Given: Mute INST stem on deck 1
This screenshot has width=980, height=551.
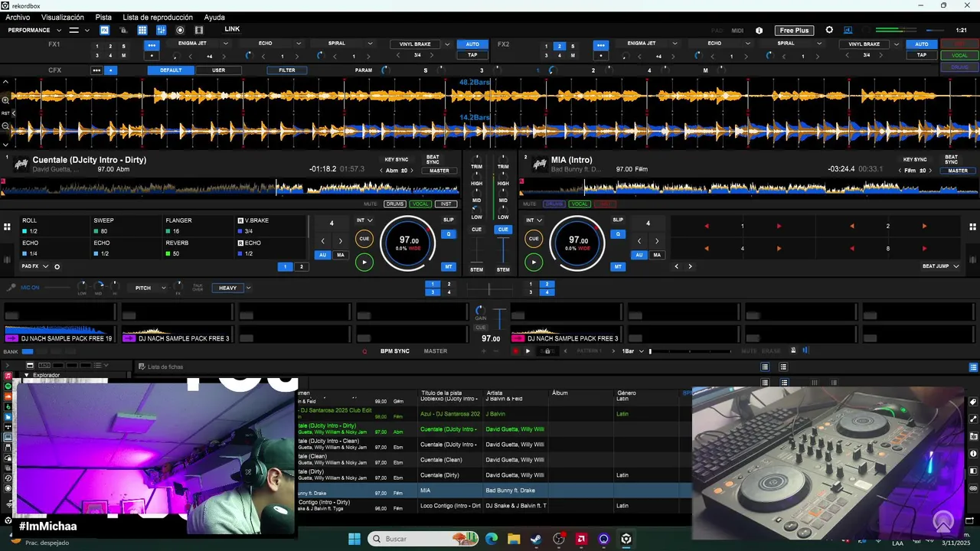Looking at the screenshot, I should point(446,204).
